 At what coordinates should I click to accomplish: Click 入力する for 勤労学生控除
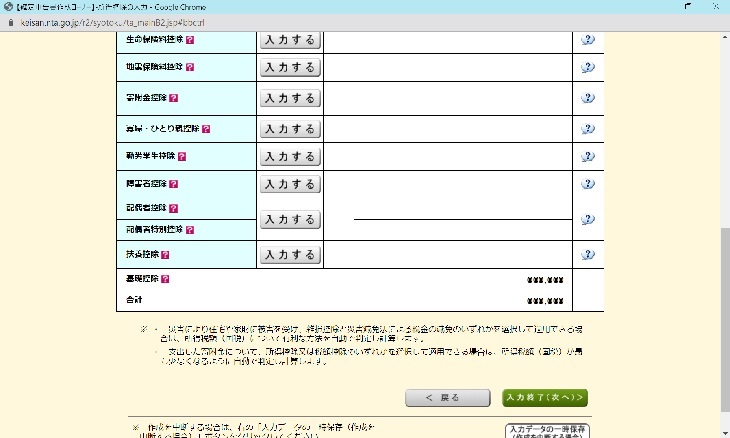point(290,156)
